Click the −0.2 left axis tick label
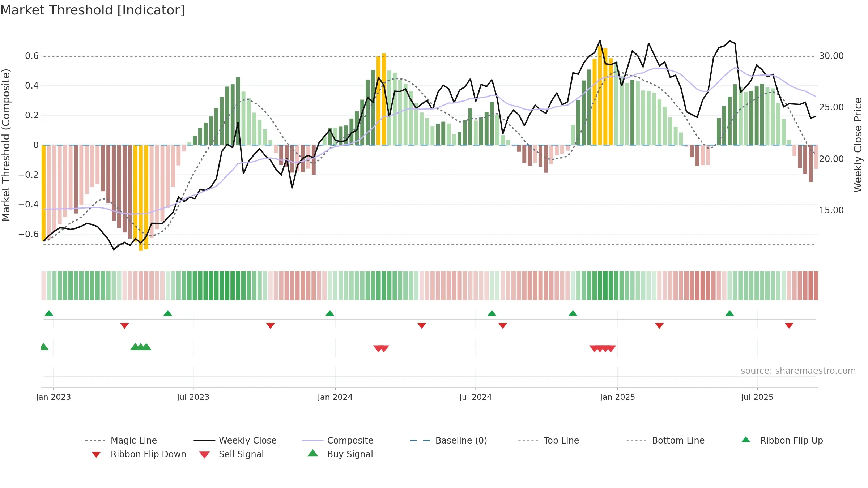Viewport: 868px width, 488px height. (x=29, y=175)
